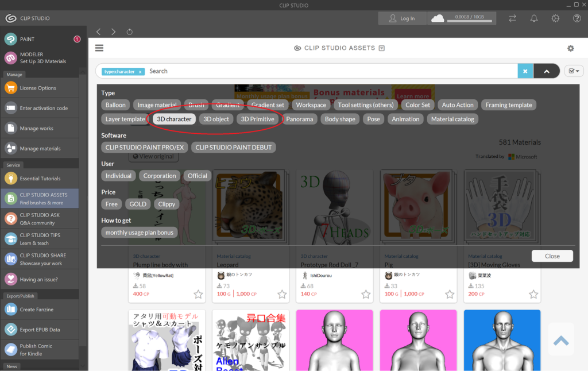Toggle the 3D object type filter
Viewport: 588px width, 371px height.
point(216,119)
